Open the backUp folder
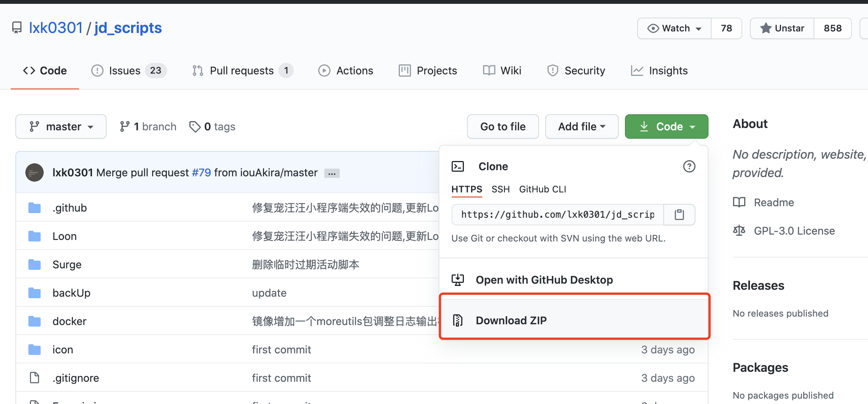The height and width of the screenshot is (404, 868). (72, 293)
